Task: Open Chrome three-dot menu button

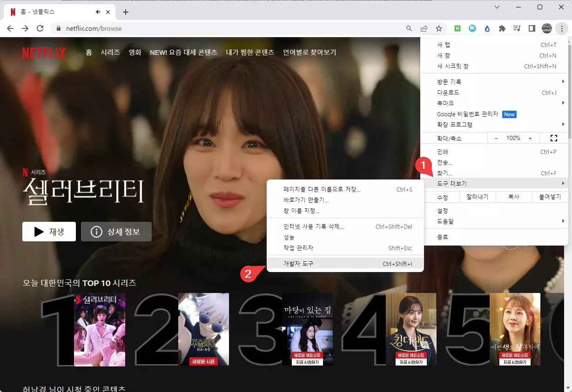Action: (x=562, y=28)
